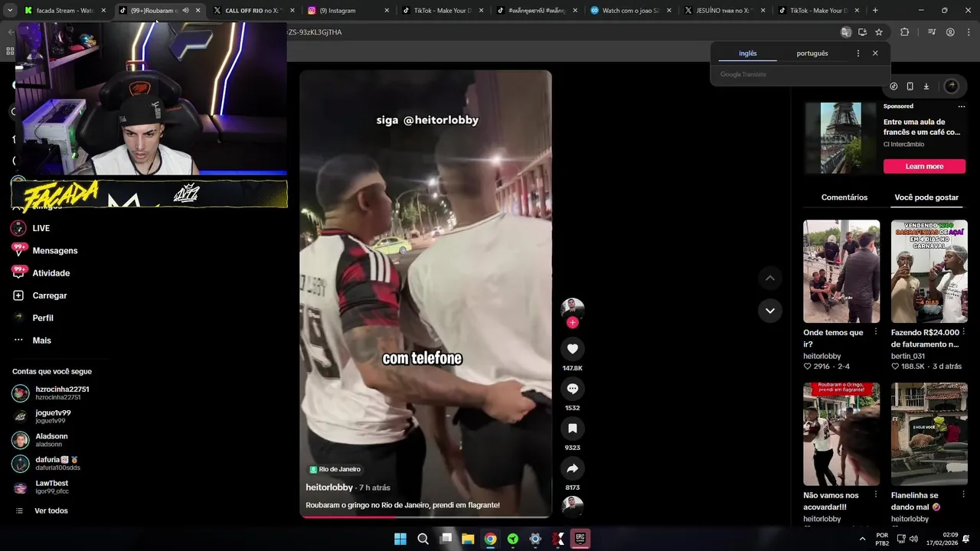Viewport: 980px width, 551px height.
Task: Open translate popup three-dot options
Action: (857, 54)
